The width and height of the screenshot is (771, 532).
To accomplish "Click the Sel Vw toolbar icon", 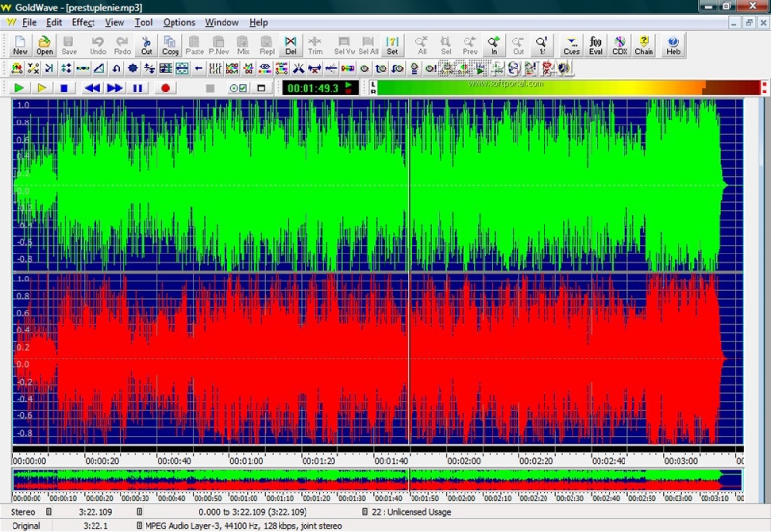I will 344,44.
